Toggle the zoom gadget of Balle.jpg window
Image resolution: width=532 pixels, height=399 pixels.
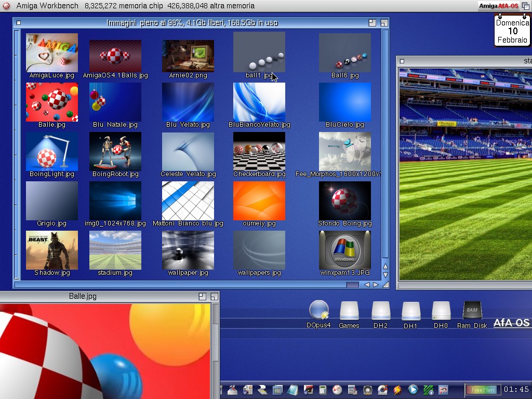coord(202,297)
